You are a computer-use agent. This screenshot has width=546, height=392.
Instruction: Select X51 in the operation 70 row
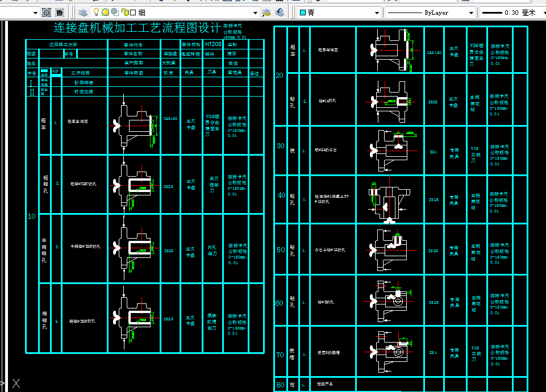click(433, 352)
